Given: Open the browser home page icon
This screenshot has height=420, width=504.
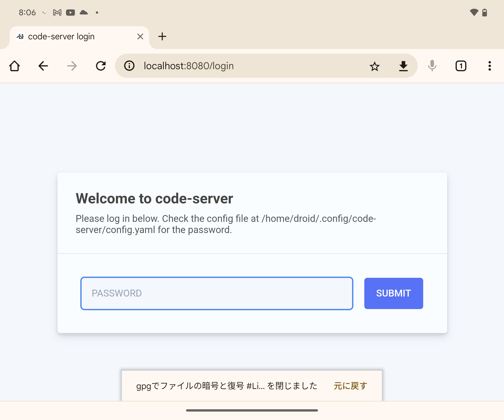Looking at the screenshot, I should 15,66.
